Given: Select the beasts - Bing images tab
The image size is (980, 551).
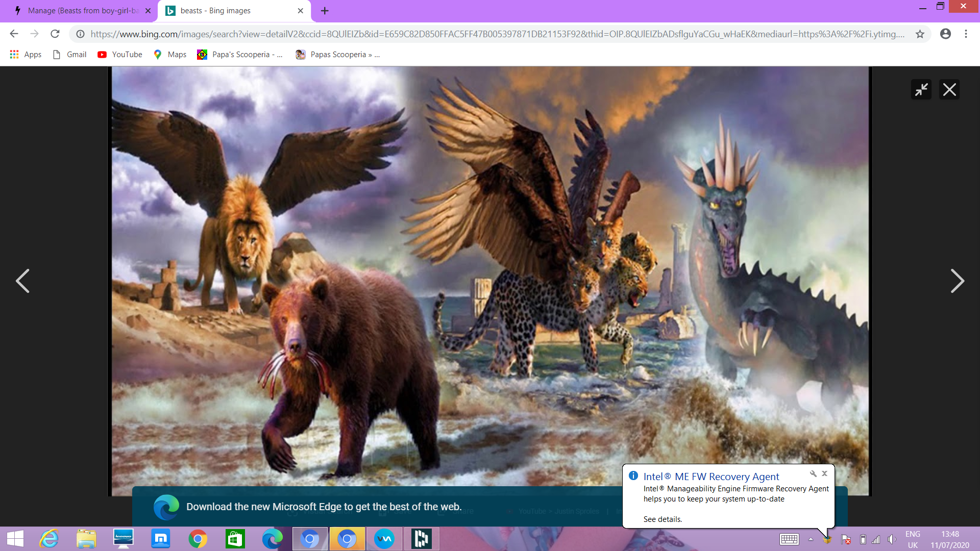Looking at the screenshot, I should [234, 11].
